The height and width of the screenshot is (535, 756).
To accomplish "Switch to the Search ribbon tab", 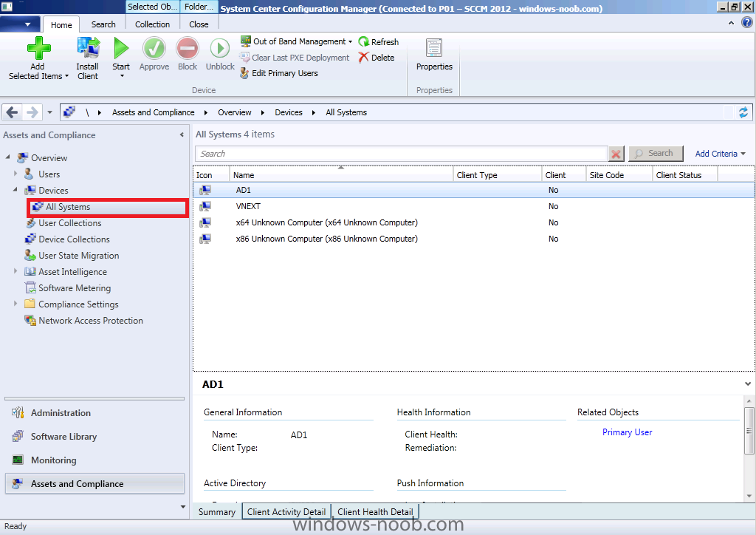I will click(x=103, y=24).
